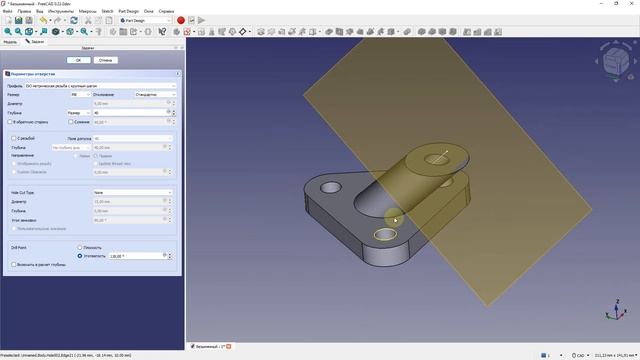
Task: Click the Redo arrow icon
Action: coord(58,20)
